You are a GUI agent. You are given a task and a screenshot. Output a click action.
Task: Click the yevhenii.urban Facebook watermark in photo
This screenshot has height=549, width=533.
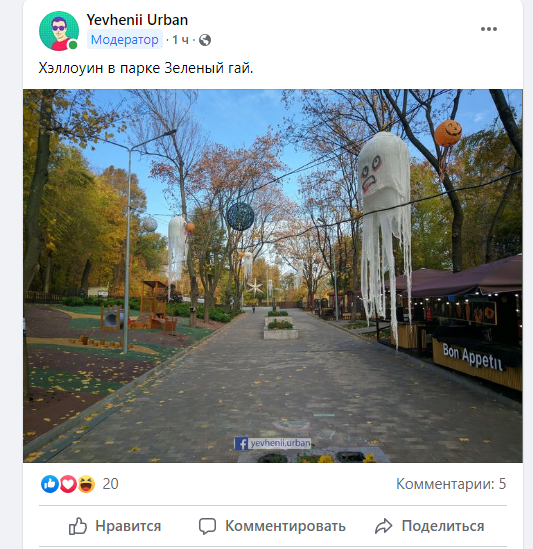coord(272,443)
